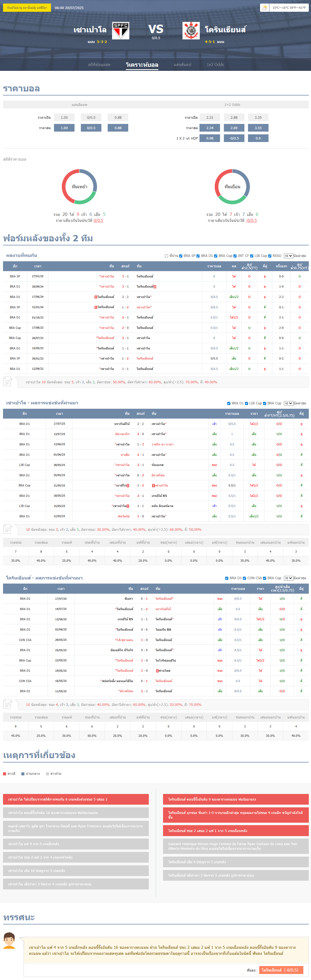Toggle the ที่บ้าน checkbox in head-to-head filter

click(167, 256)
